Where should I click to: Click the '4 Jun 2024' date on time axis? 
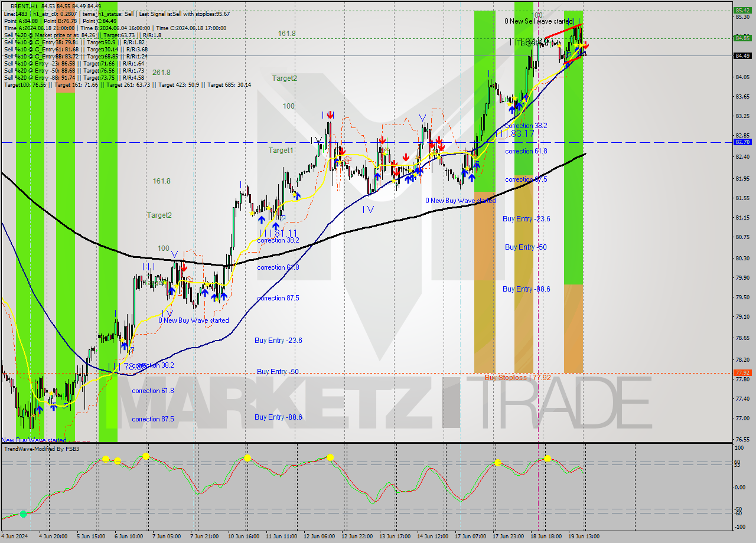14,537
